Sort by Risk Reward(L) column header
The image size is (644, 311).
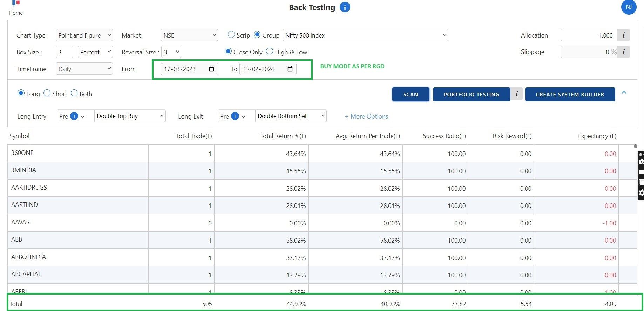pos(512,136)
